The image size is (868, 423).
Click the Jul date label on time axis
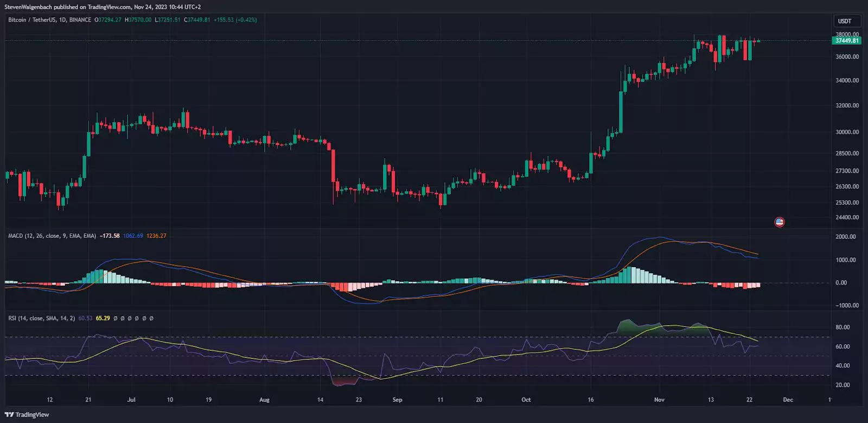point(131,400)
